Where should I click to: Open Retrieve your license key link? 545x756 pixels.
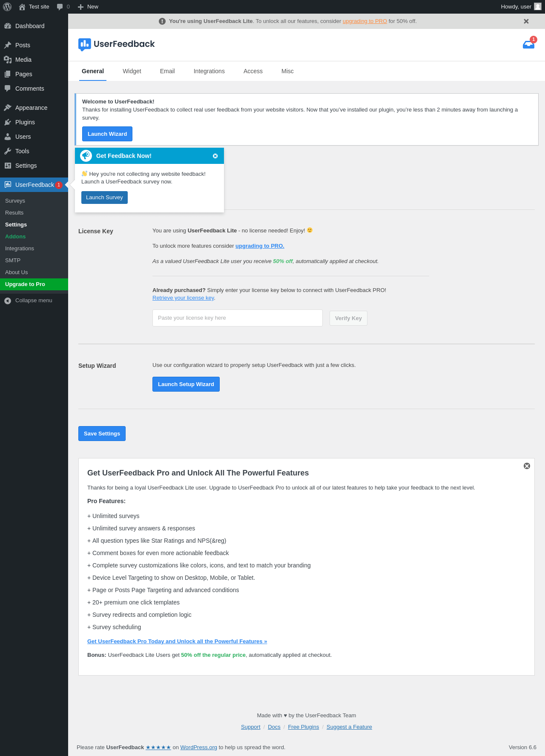click(x=183, y=298)
